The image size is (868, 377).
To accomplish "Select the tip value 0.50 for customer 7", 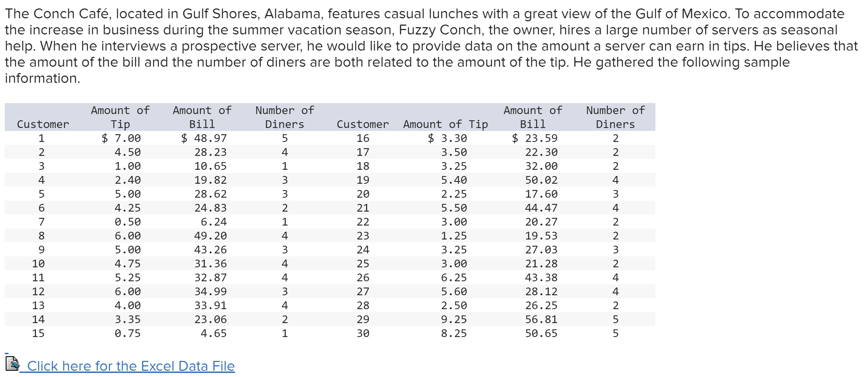I will (x=128, y=222).
